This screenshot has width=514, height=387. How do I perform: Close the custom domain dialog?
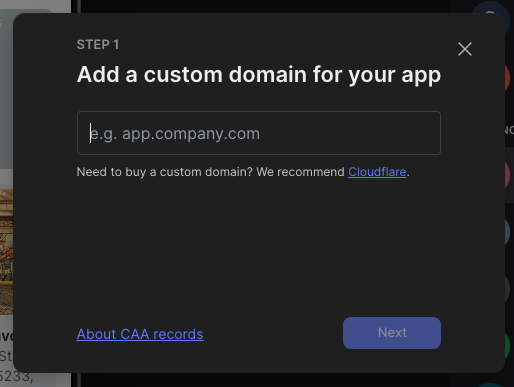click(x=465, y=49)
